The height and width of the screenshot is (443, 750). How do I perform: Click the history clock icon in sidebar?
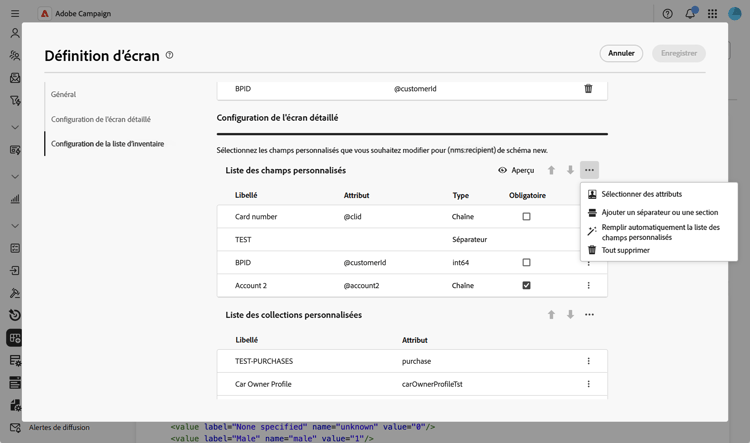coord(15,315)
